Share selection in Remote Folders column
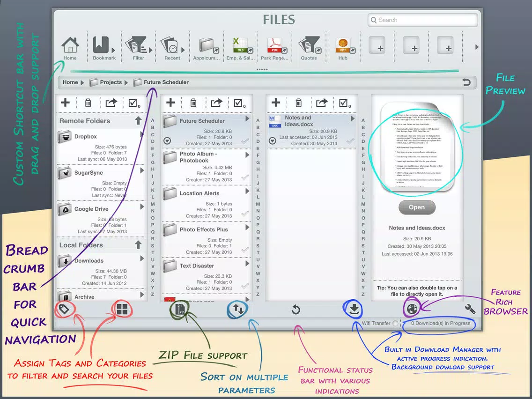Screen dimensions: 532x399 (x=111, y=103)
